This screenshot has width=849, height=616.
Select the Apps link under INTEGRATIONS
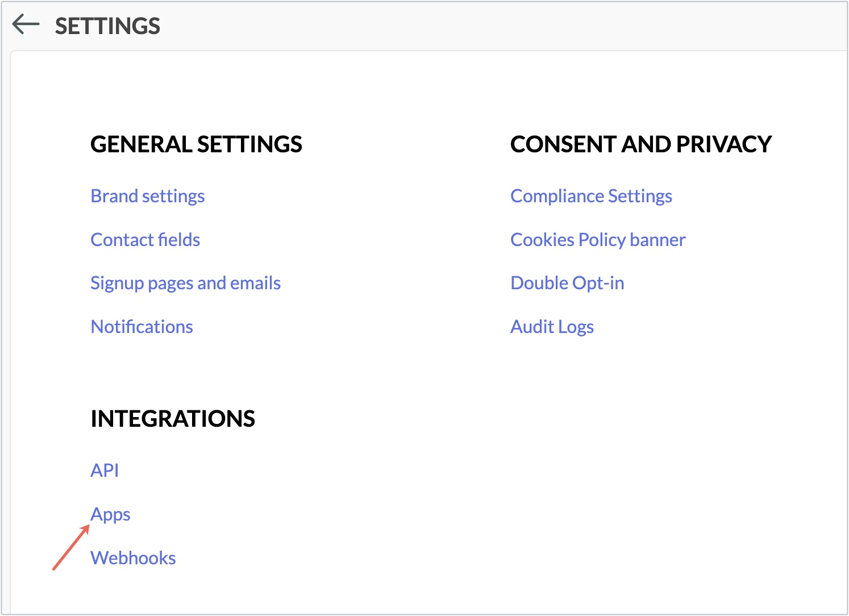pyautogui.click(x=110, y=514)
